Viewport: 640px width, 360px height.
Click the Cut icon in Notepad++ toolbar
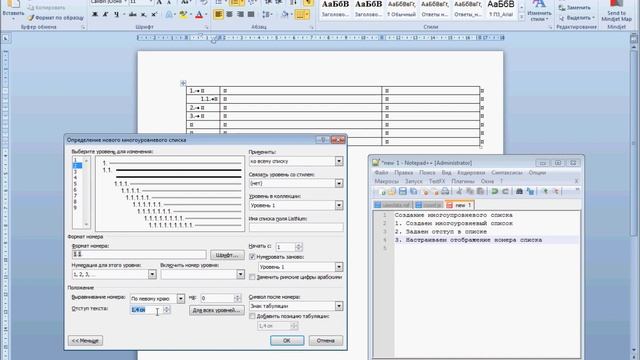pyautogui.click(x=459, y=191)
